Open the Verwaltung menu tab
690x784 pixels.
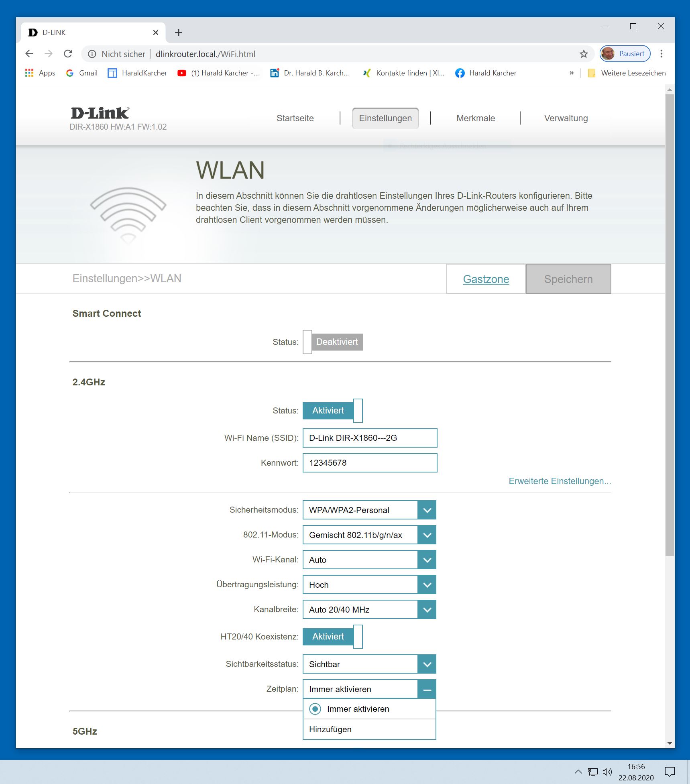pos(566,118)
